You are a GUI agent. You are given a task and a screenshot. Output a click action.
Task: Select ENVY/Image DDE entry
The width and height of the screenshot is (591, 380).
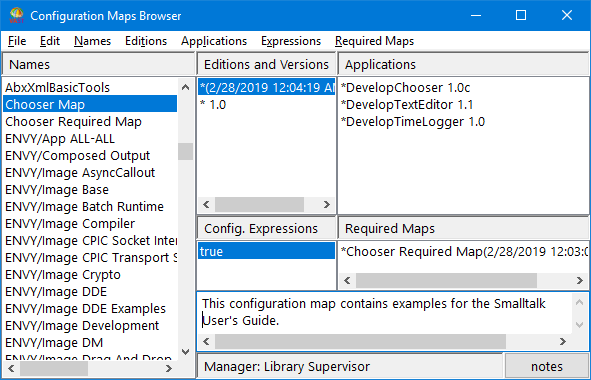tap(90, 291)
